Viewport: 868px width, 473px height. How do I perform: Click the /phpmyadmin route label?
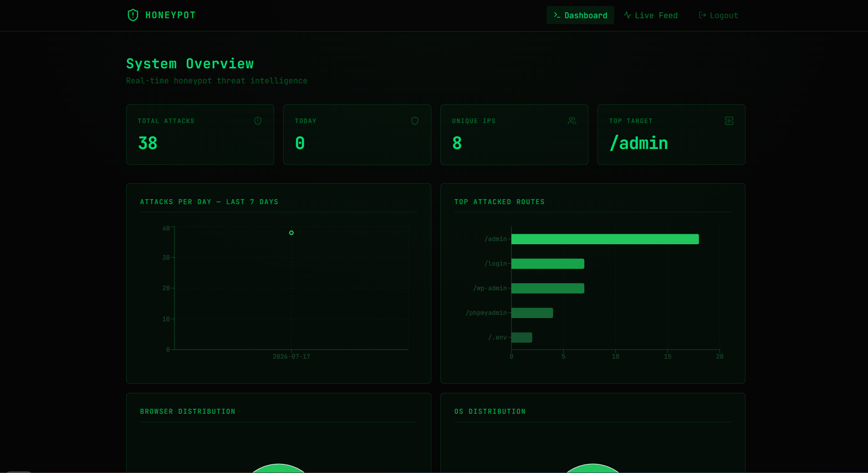tap(486, 313)
